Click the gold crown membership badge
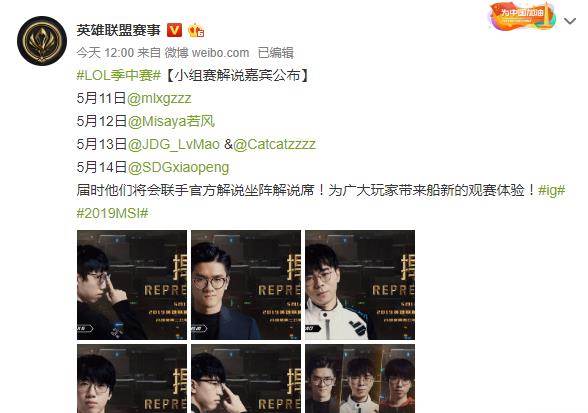 point(196,30)
